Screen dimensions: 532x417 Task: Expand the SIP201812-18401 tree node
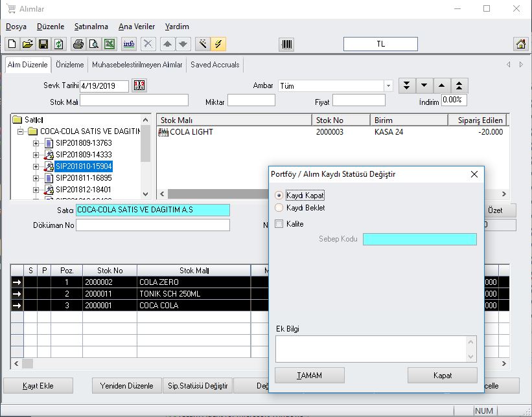coord(36,190)
